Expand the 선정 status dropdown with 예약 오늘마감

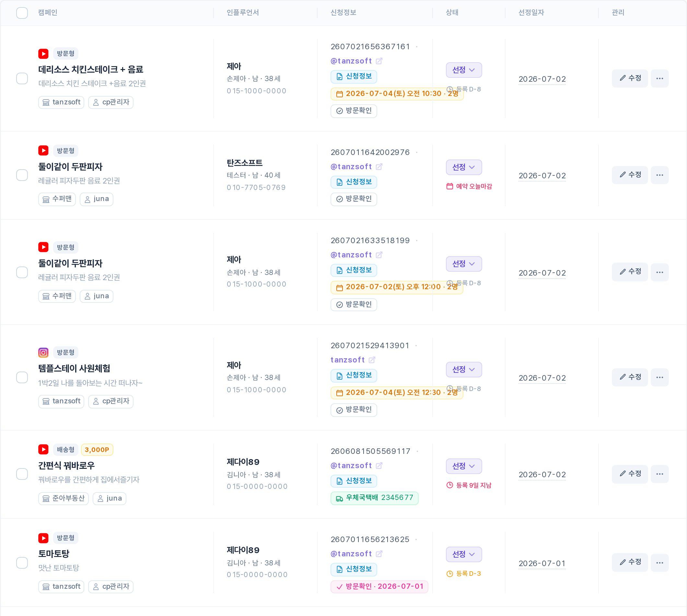click(x=464, y=167)
